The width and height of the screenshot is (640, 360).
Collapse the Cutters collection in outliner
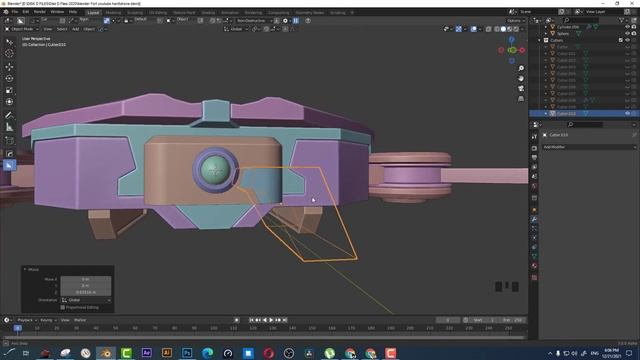point(540,40)
